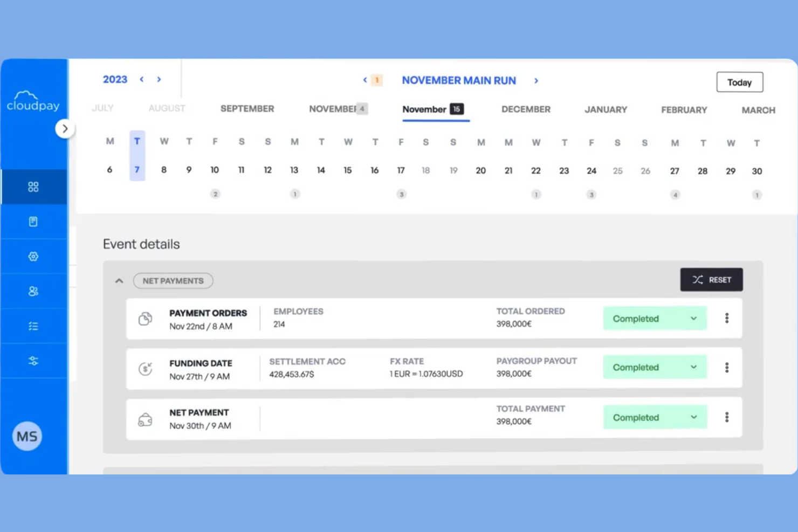
Task: Click event count badge under day 17
Action: tap(401, 195)
